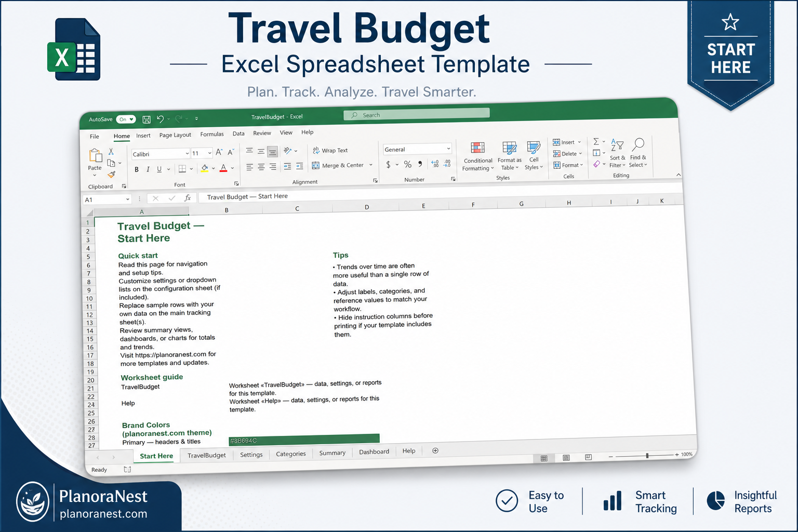This screenshot has height=532, width=798.
Task: Click the green #3B694C color cell
Action: tap(304, 440)
